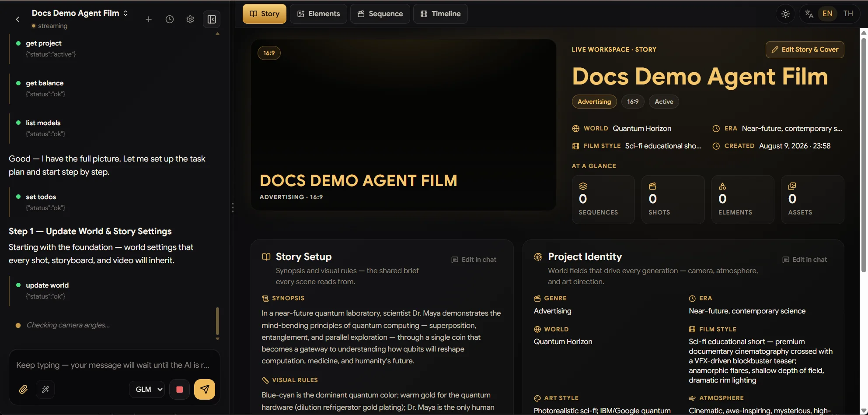Send message with paper plane button

click(205, 389)
